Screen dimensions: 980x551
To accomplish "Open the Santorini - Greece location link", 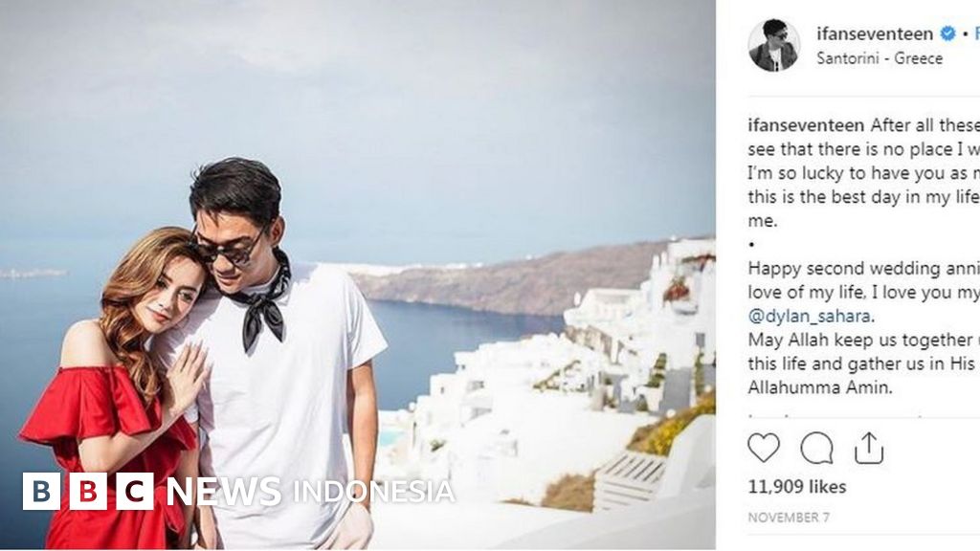I will [x=880, y=58].
